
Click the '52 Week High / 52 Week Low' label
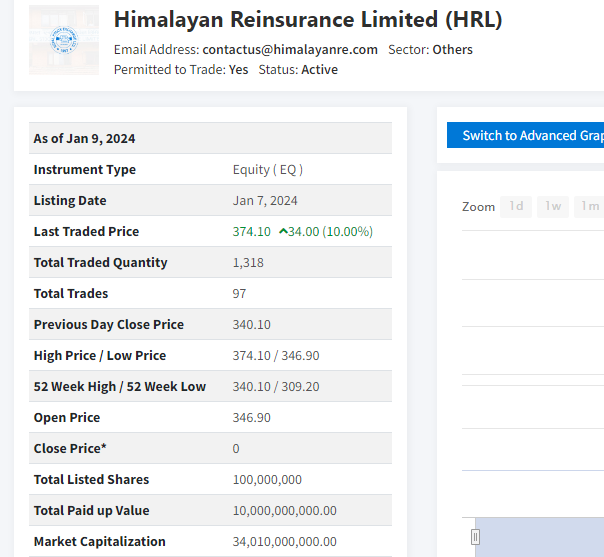pos(120,387)
